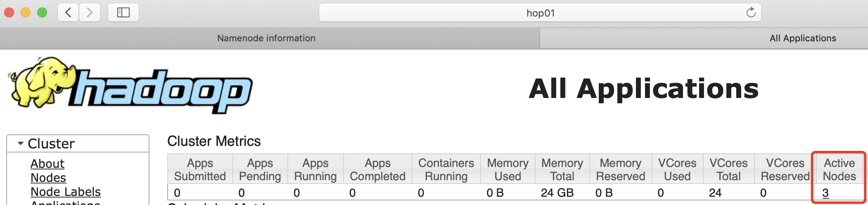Switch to Namenode information tab
This screenshot has width=868, height=205.
pyautogui.click(x=266, y=38)
